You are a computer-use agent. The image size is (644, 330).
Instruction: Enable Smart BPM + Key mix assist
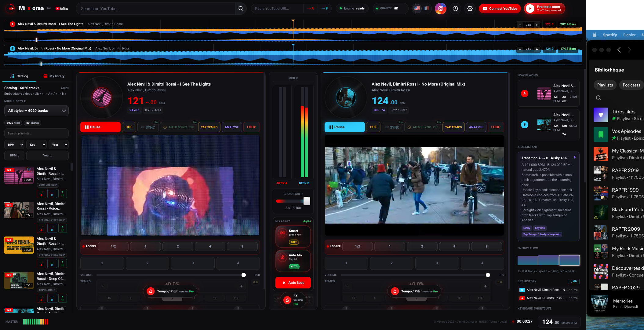click(293, 236)
